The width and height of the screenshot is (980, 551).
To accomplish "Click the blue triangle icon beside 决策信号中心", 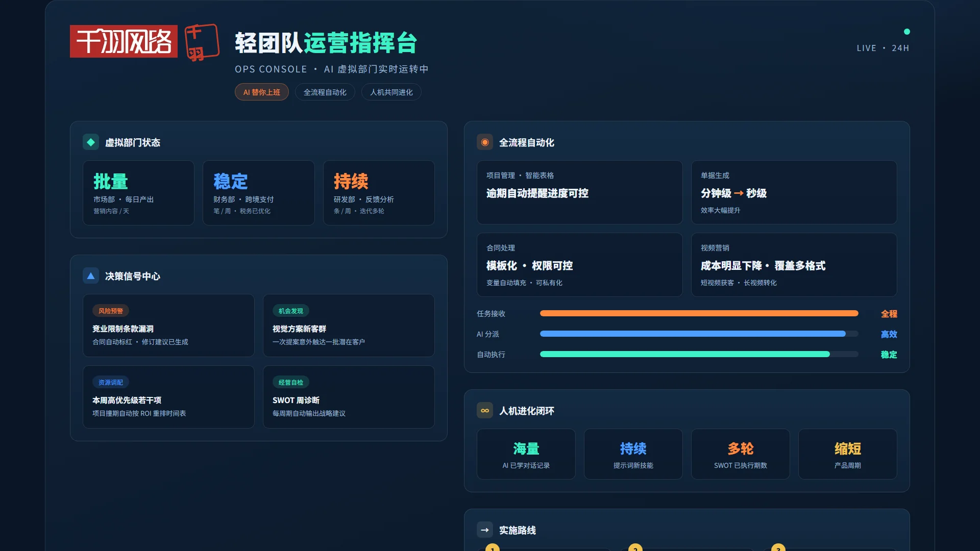I will [x=91, y=276].
